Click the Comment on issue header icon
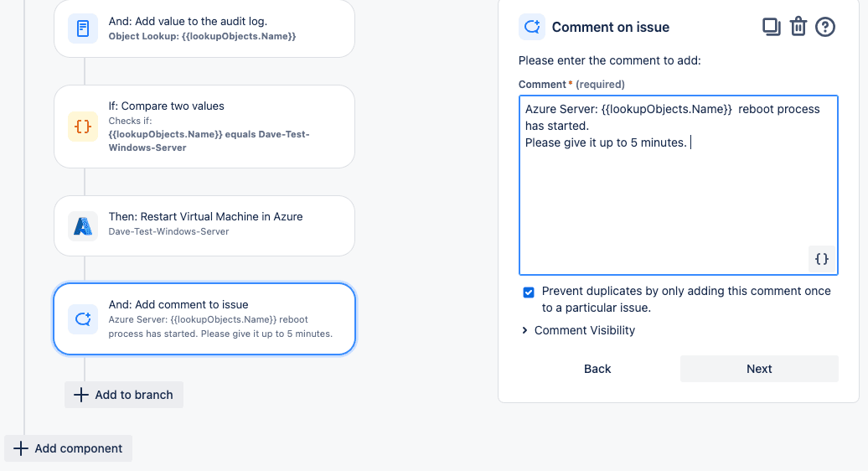868x471 pixels. coord(532,27)
